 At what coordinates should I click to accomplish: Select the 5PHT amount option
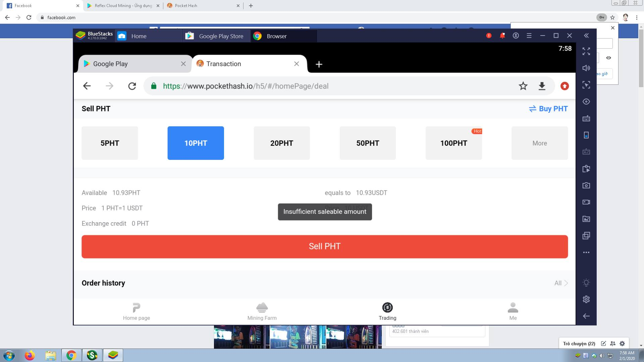[x=110, y=143]
